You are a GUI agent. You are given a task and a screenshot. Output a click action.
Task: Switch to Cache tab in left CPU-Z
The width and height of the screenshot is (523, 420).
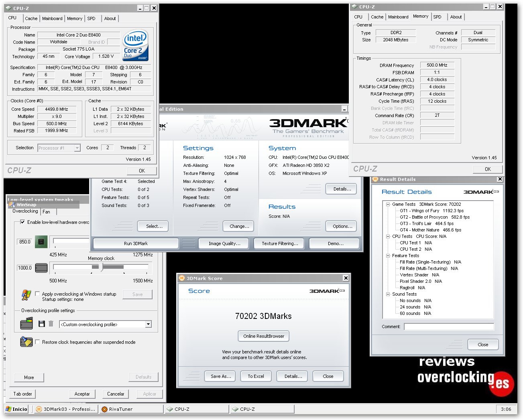pos(31,18)
